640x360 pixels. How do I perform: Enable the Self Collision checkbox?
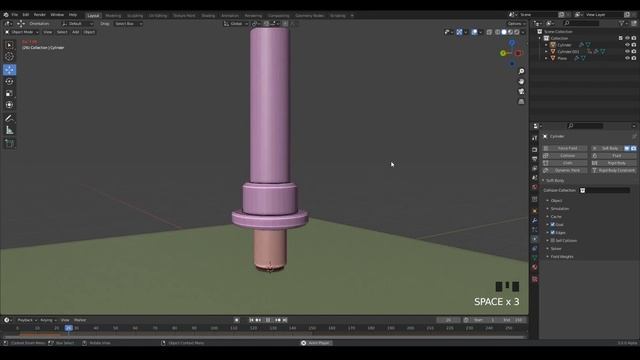point(553,241)
